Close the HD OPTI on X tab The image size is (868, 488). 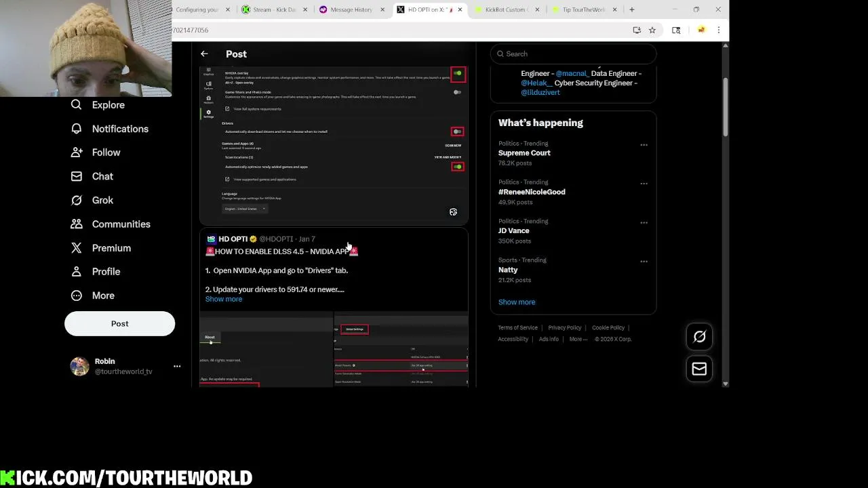pyautogui.click(x=460, y=9)
